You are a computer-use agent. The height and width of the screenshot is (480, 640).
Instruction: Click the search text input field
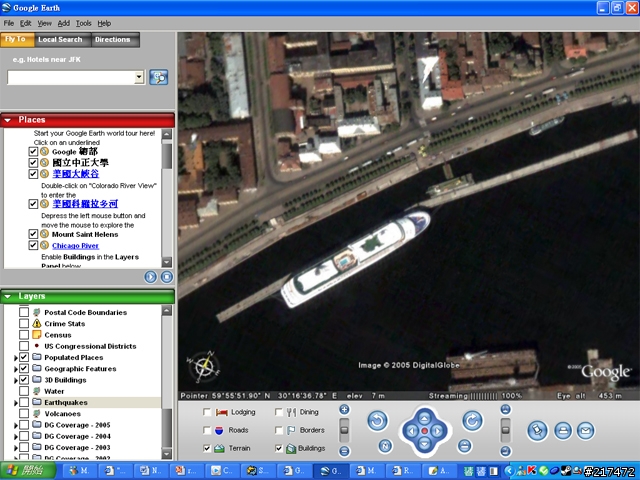(x=71, y=77)
